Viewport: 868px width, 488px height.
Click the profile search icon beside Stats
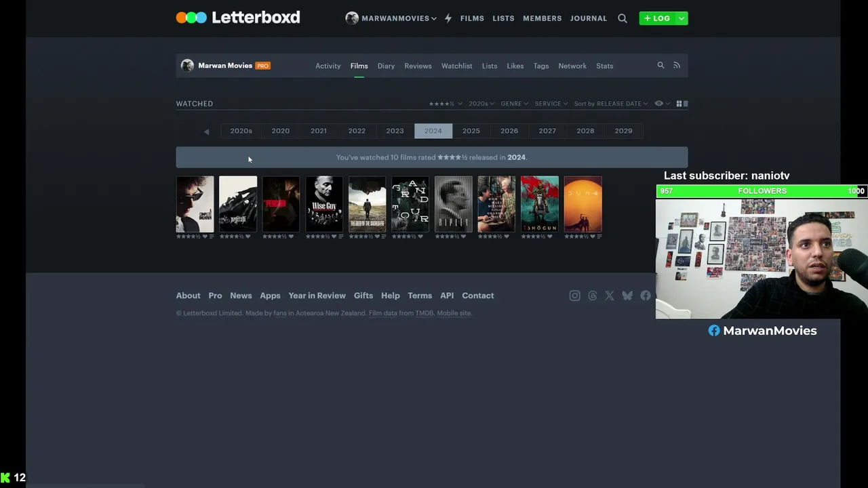660,65
